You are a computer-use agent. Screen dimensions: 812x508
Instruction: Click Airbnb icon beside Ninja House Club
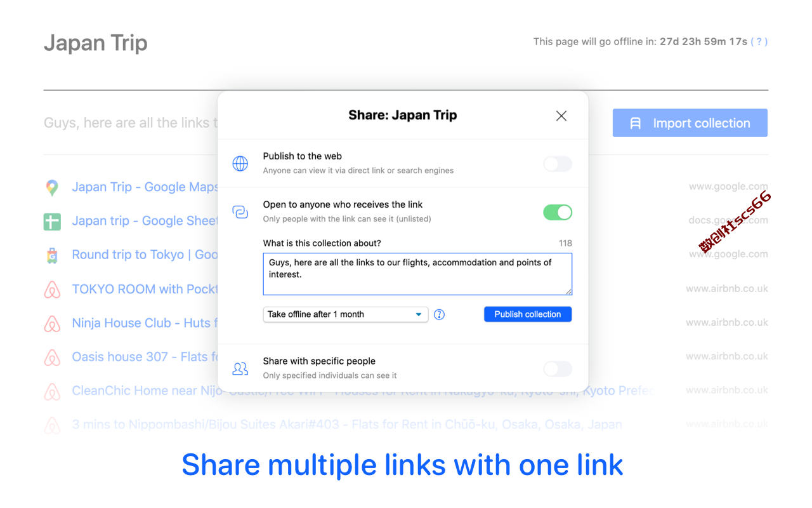52,323
